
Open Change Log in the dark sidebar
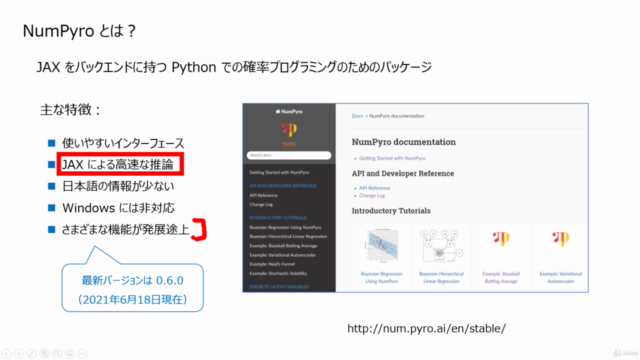coord(261,204)
